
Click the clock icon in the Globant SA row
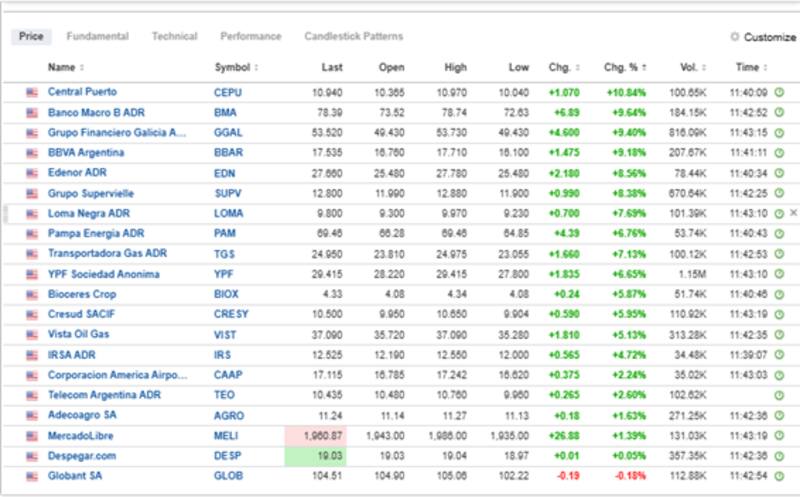pos(779,476)
